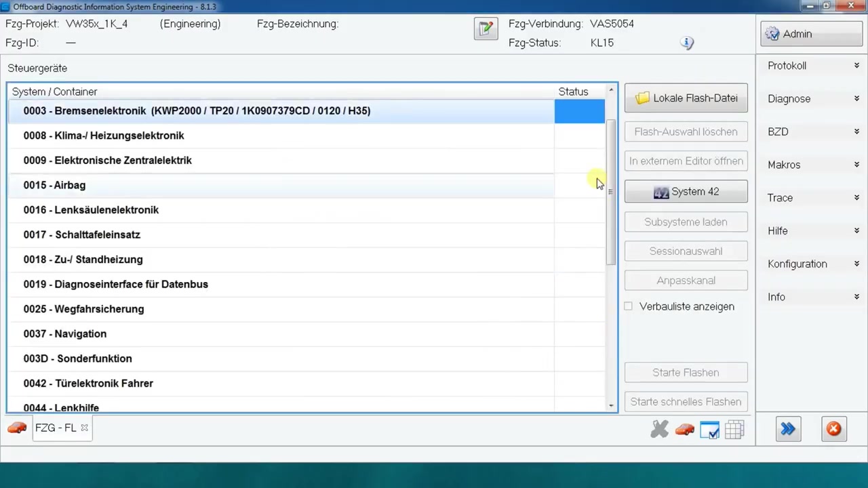Open the blue info icon beside Fzg-Status
The image size is (868, 488).
pos(687,43)
